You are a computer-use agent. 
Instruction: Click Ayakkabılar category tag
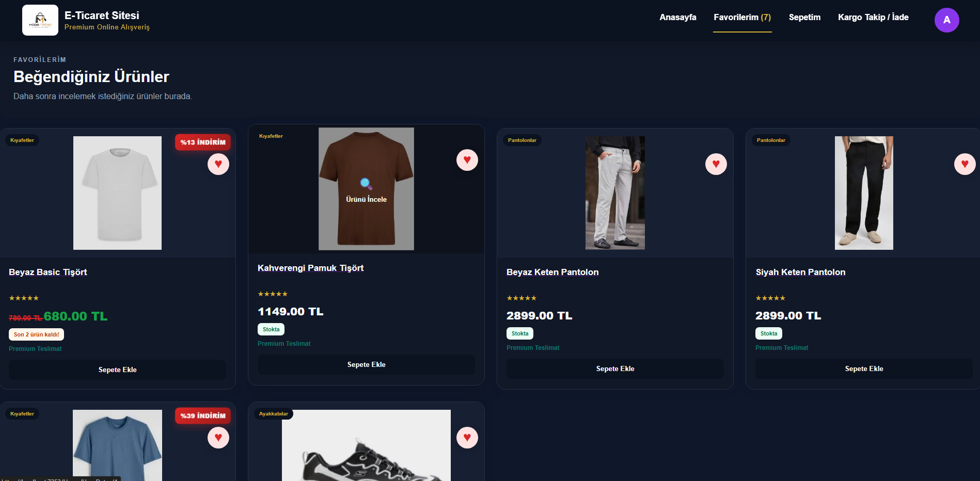[x=274, y=414]
